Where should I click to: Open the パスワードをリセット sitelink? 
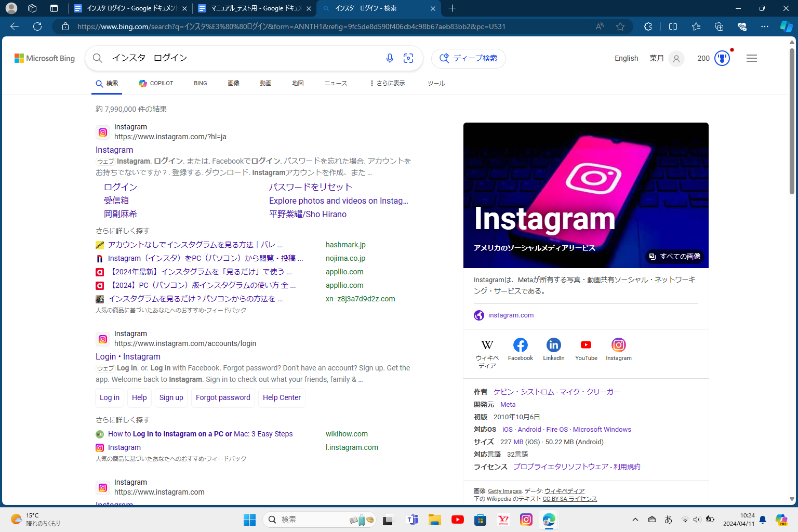[x=311, y=187]
